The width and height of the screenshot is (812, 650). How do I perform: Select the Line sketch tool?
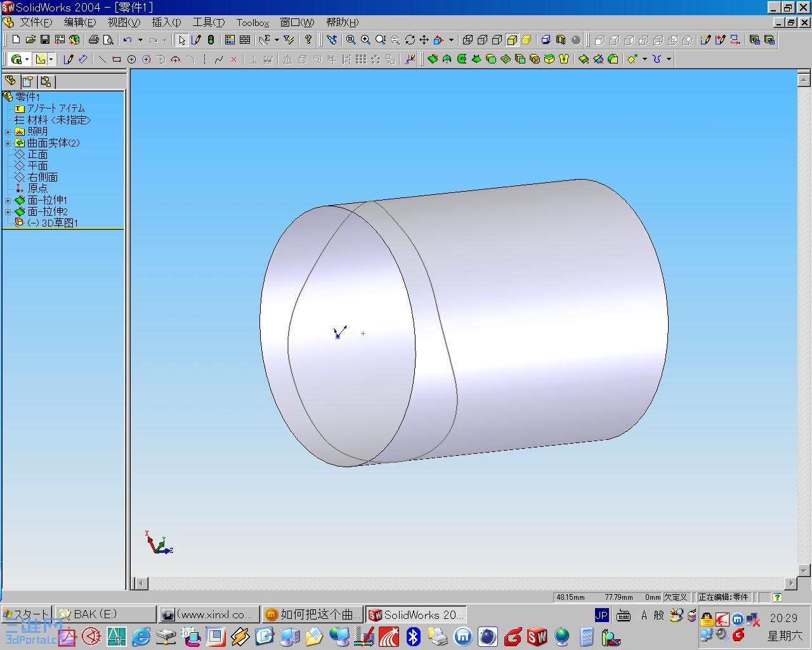(102, 59)
